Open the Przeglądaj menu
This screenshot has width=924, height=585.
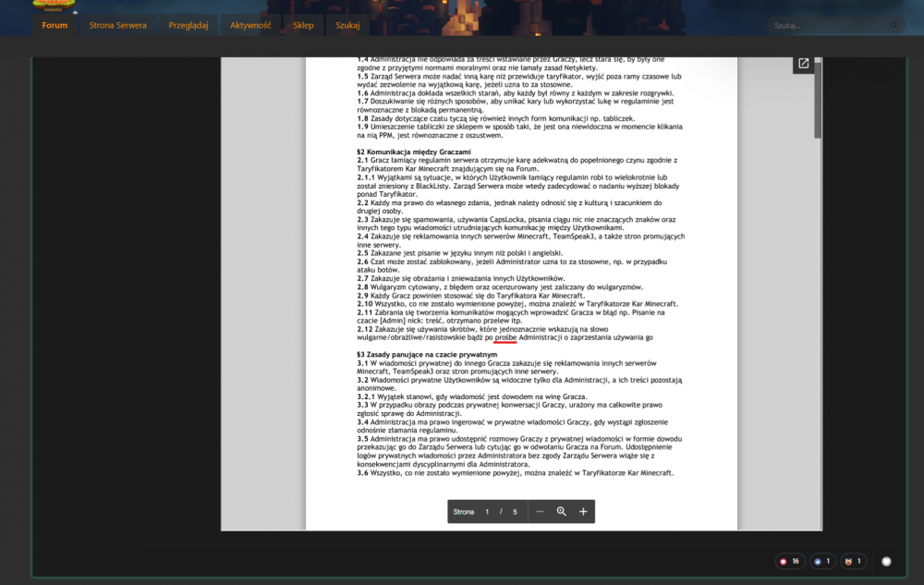coord(188,25)
